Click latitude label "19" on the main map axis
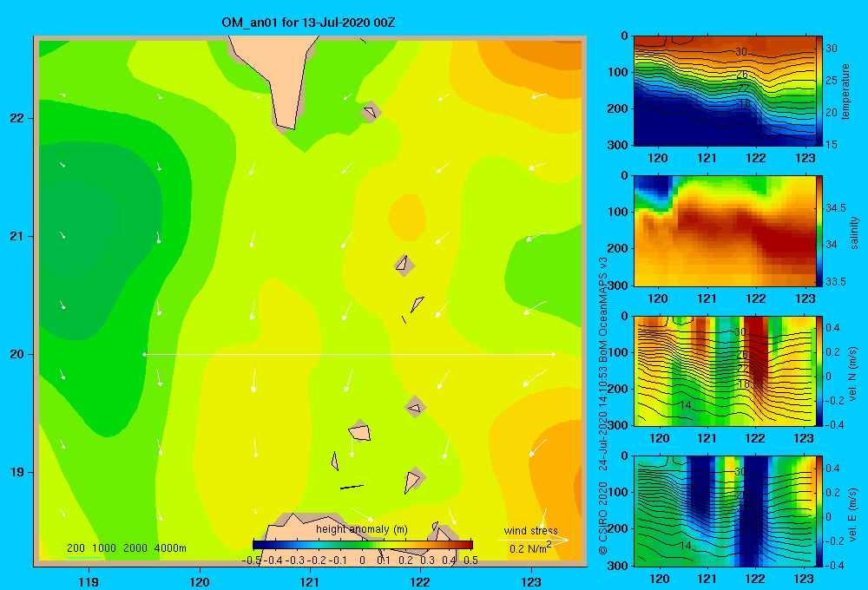Image resolution: width=868 pixels, height=590 pixels. [17, 472]
